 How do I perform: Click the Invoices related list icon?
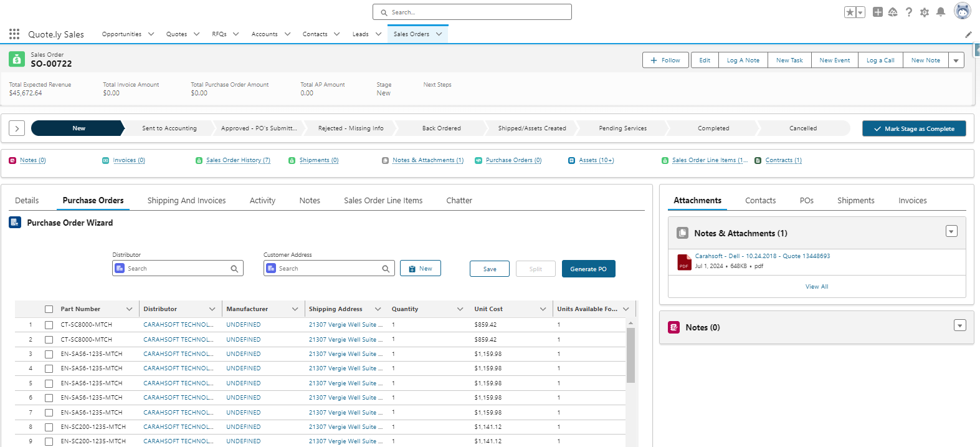(105, 160)
